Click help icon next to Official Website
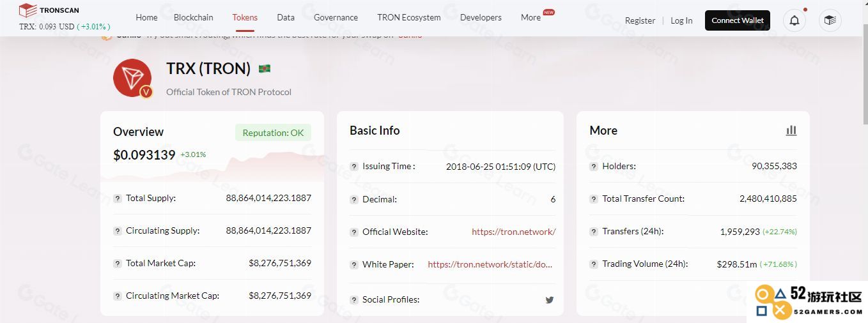Screen dimensions: 868x323 click(353, 232)
